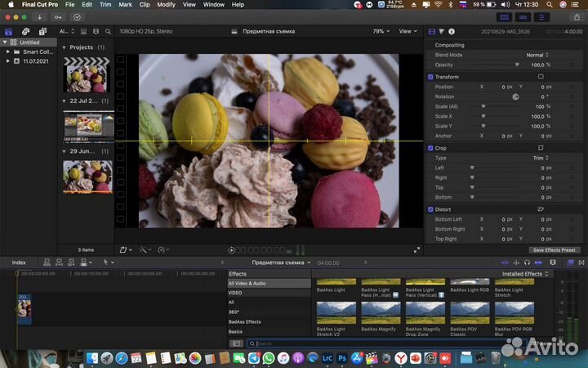Open the Mark menu

[x=125, y=5]
